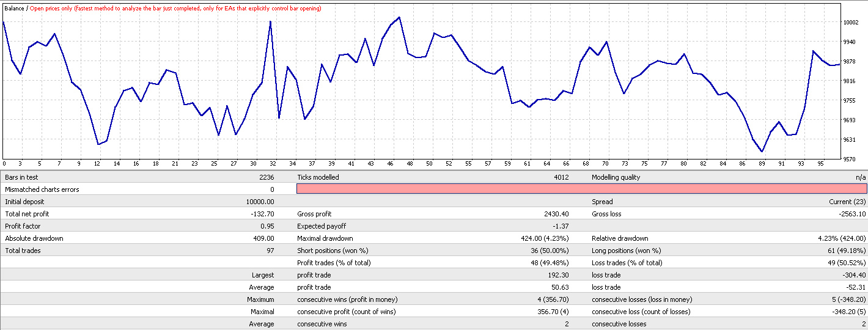Click trade number 32 on the axis
Viewport: 868px width, 330px height.
[274, 164]
